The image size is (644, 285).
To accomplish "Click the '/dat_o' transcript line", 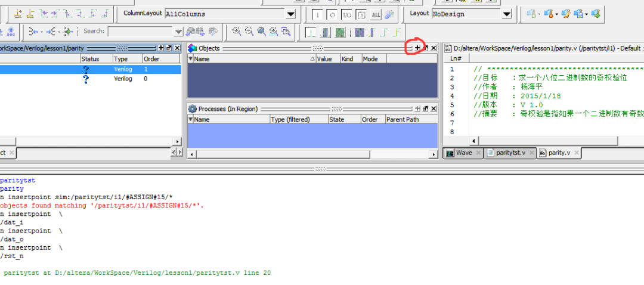I will click(12, 240).
